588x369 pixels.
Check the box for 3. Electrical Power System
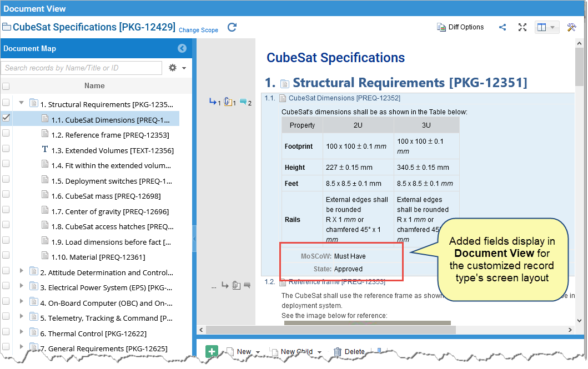[x=6, y=285]
